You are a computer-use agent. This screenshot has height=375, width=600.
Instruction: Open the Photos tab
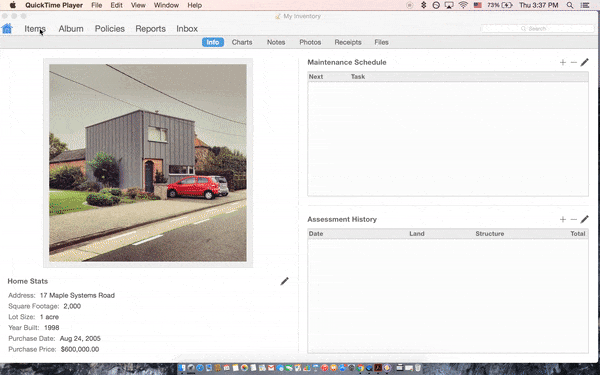[x=310, y=42]
